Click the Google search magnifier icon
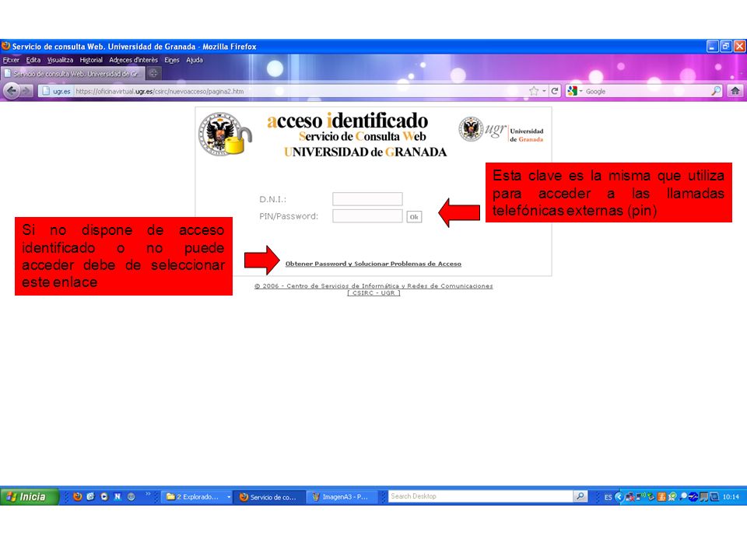Screen dimensions: 747x560 coord(716,91)
